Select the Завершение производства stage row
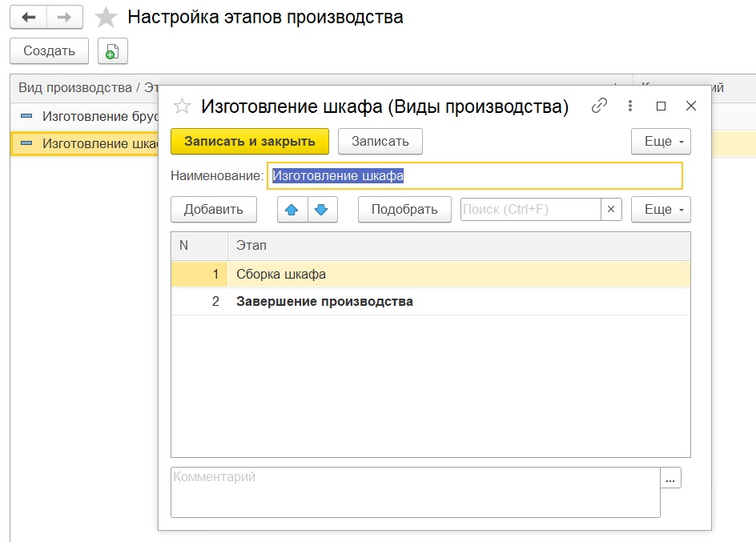This screenshot has height=542, width=756. click(431, 302)
